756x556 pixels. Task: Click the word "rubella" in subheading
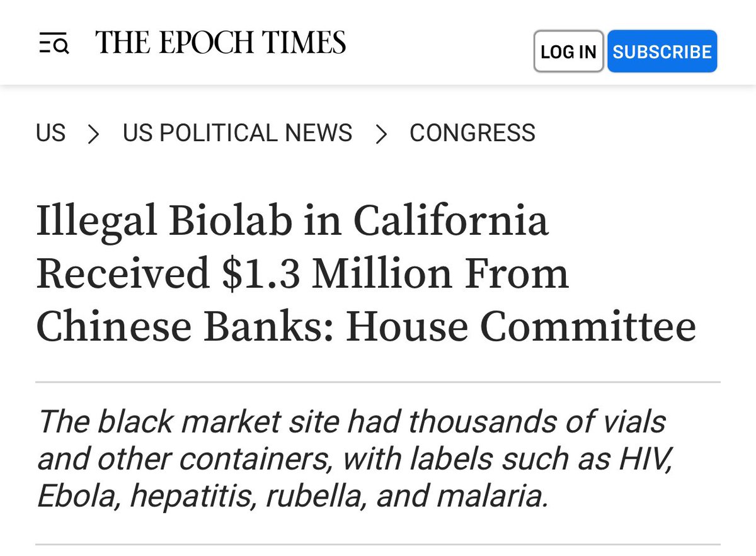coord(312,496)
